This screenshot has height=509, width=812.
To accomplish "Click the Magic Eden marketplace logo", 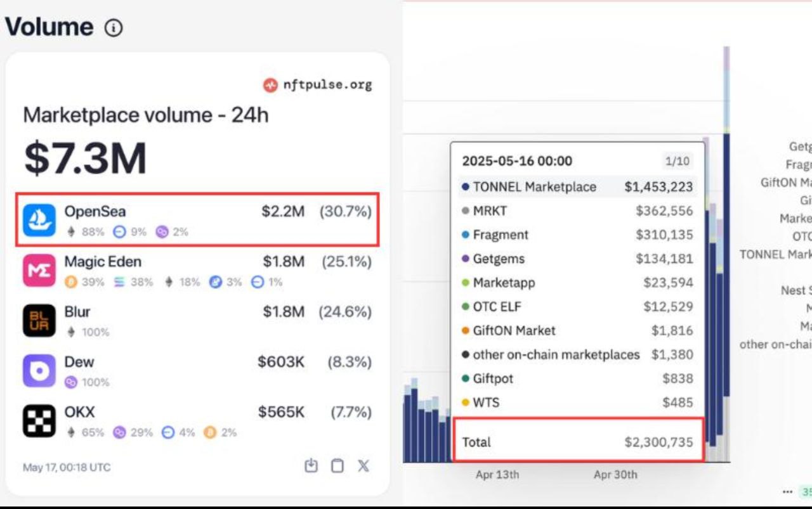I will 39,270.
